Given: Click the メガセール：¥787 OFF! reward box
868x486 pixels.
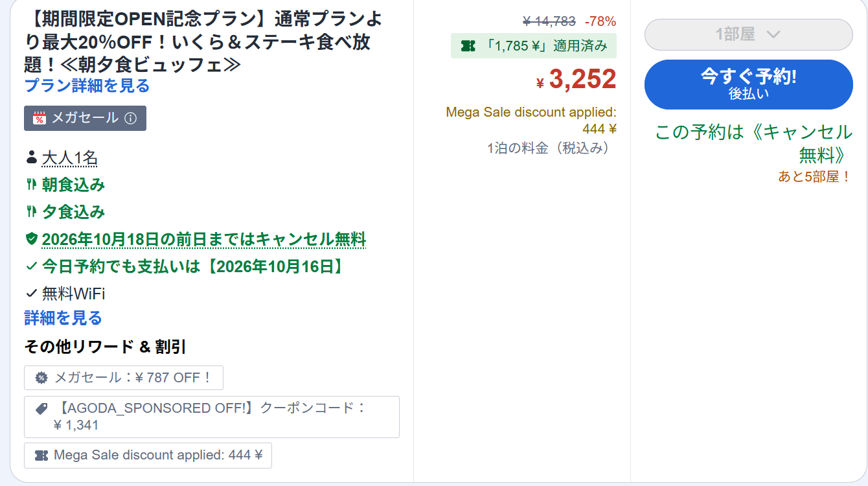Looking at the screenshot, I should [124, 377].
